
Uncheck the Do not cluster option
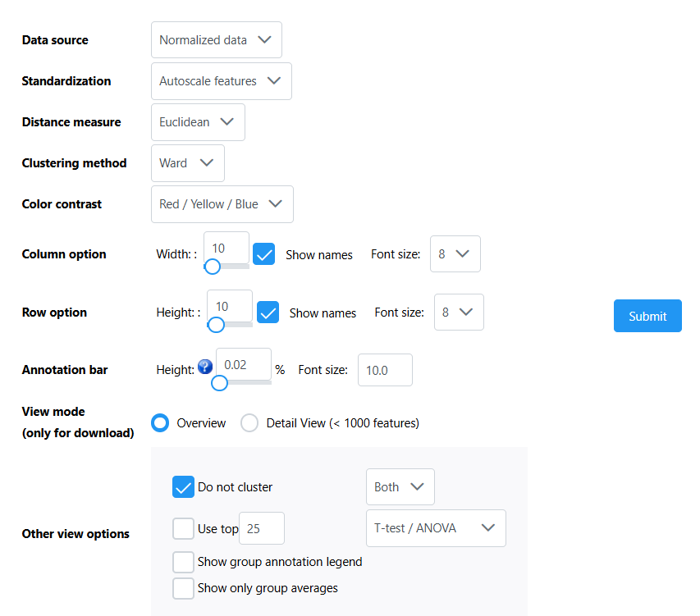pyautogui.click(x=183, y=487)
